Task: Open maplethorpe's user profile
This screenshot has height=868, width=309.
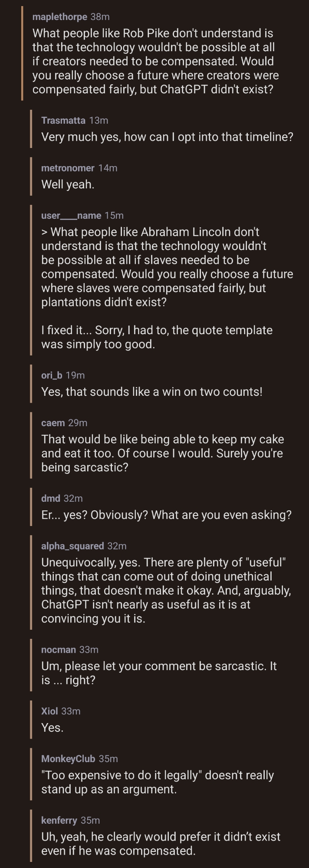Action: [x=59, y=17]
